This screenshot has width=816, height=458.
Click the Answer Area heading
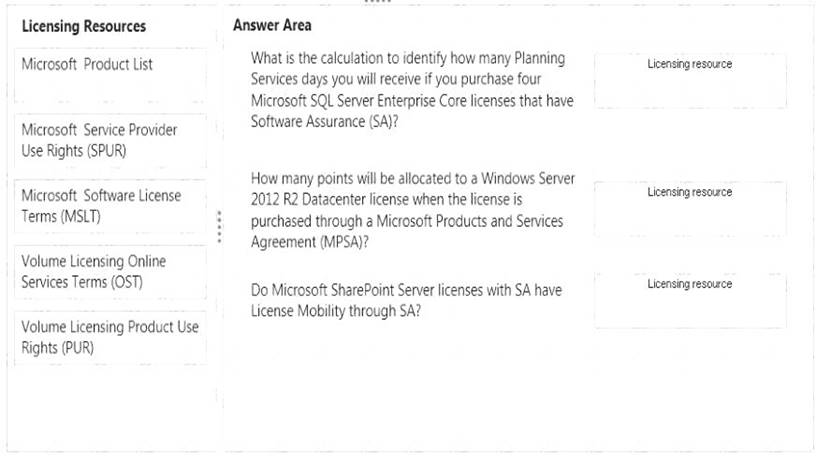tap(272, 25)
